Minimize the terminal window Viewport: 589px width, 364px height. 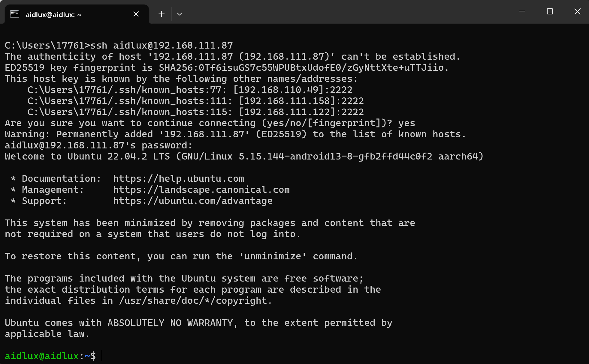click(x=522, y=11)
